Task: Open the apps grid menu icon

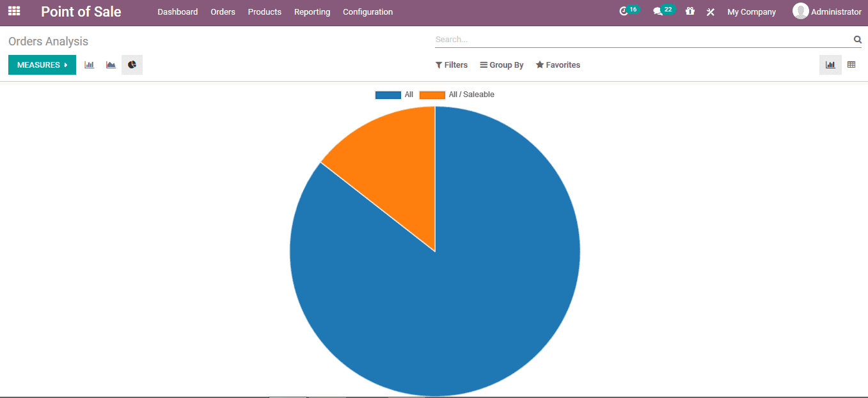Action: pyautogui.click(x=14, y=11)
